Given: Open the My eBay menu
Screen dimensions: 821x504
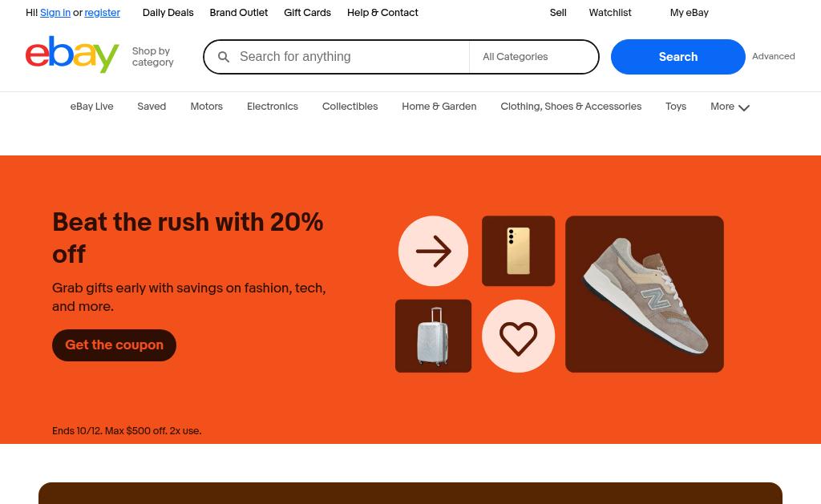Looking at the screenshot, I should [x=689, y=13].
